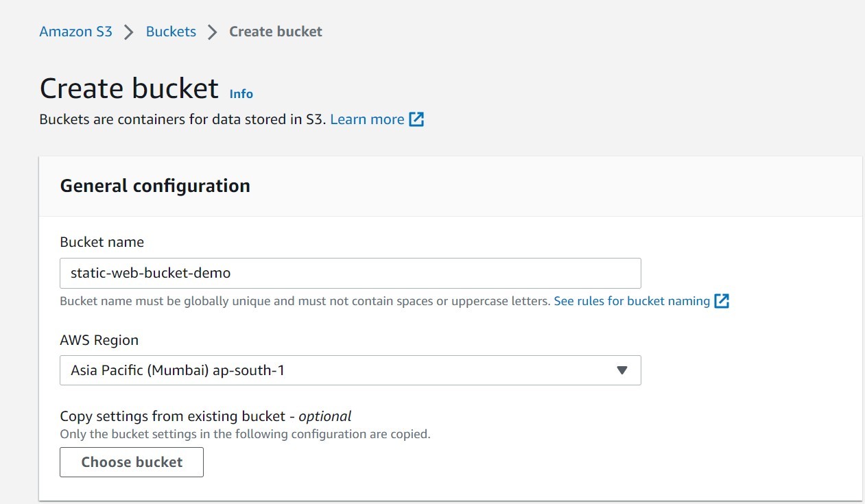Click the AWS Region dropdown arrow icon
This screenshot has width=865, height=504.
[621, 370]
